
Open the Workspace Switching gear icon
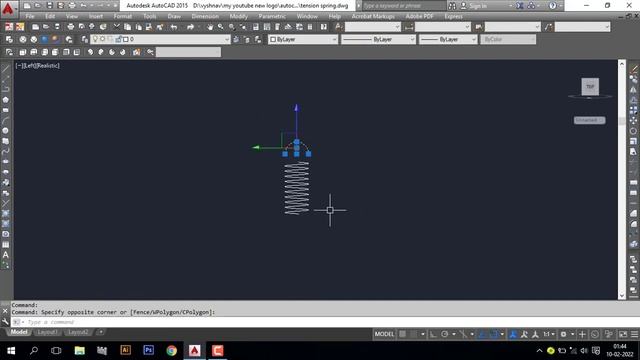click(x=563, y=334)
